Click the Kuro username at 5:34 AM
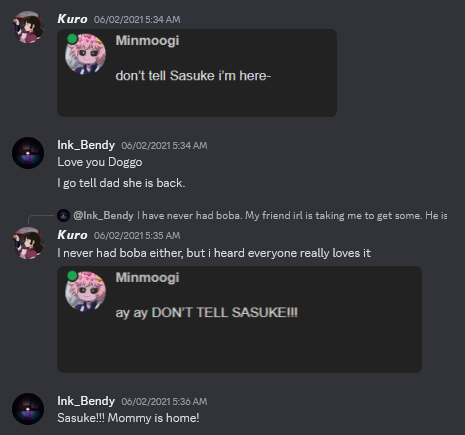 (72, 19)
